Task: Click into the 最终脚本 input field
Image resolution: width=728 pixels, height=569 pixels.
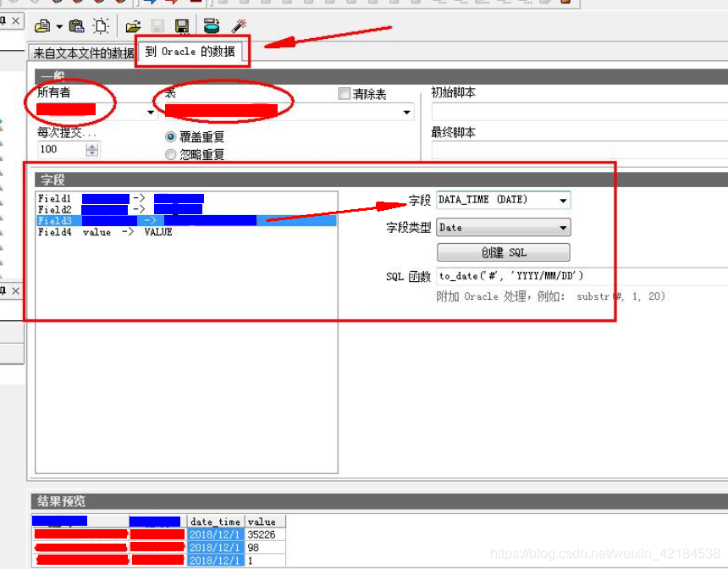Action: (579, 150)
